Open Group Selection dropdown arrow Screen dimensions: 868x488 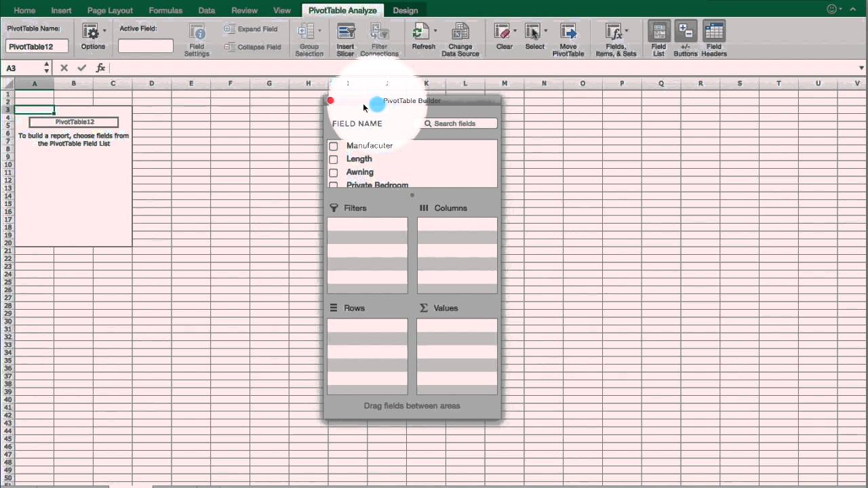[319, 31]
